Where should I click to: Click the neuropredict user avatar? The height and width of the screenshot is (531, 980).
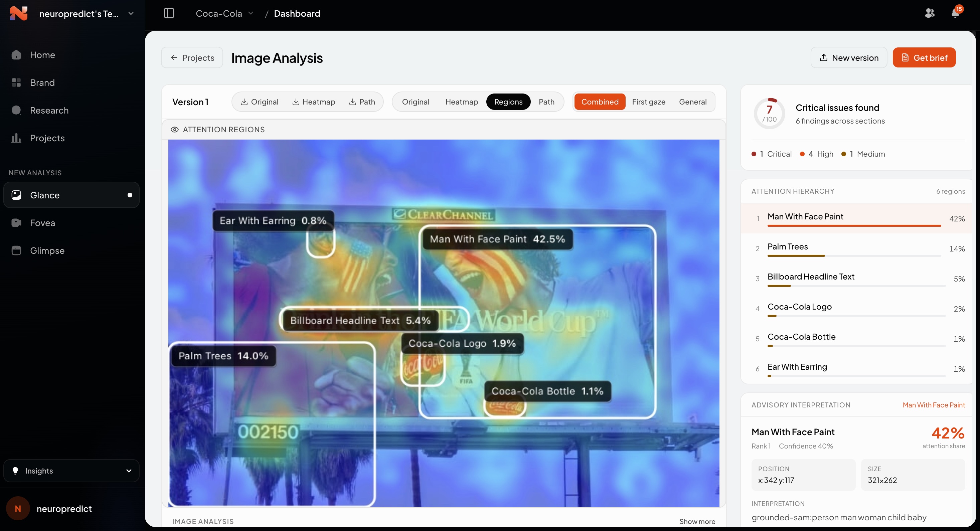18,509
